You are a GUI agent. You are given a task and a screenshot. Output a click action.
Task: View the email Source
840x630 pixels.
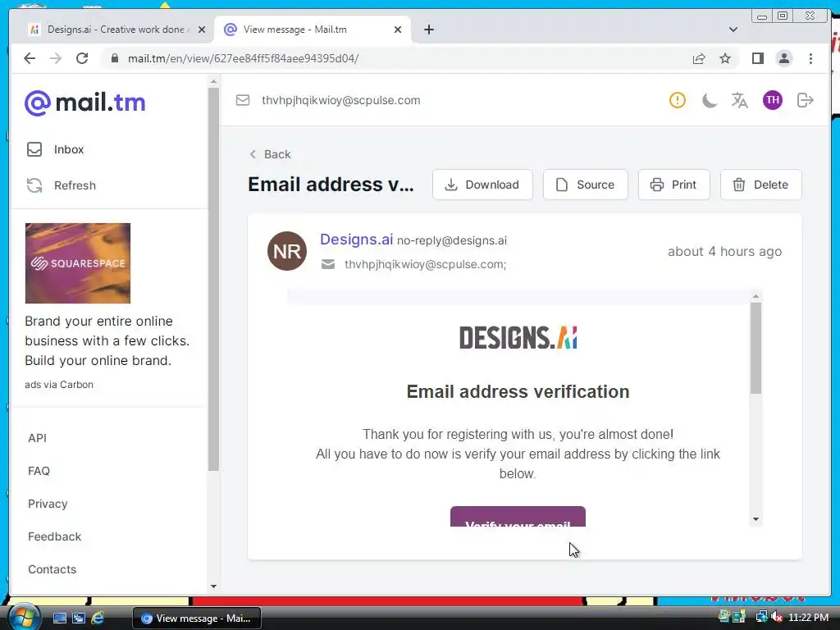tap(586, 185)
